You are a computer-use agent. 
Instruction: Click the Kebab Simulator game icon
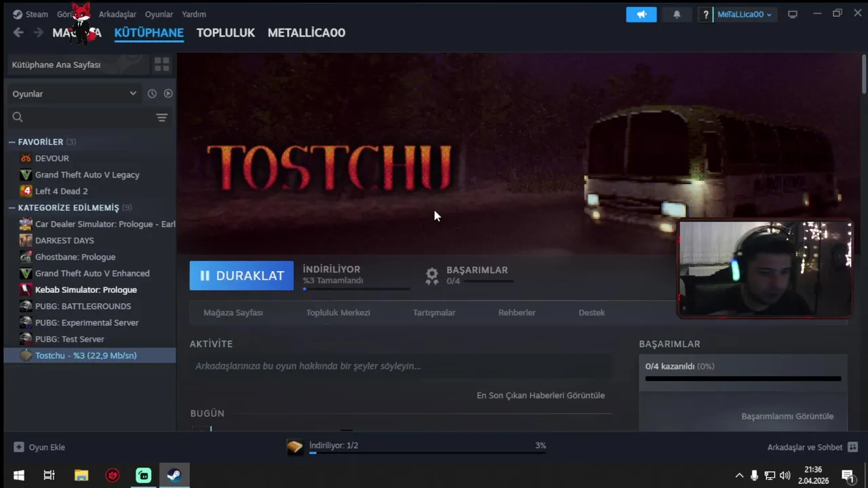(26, 289)
